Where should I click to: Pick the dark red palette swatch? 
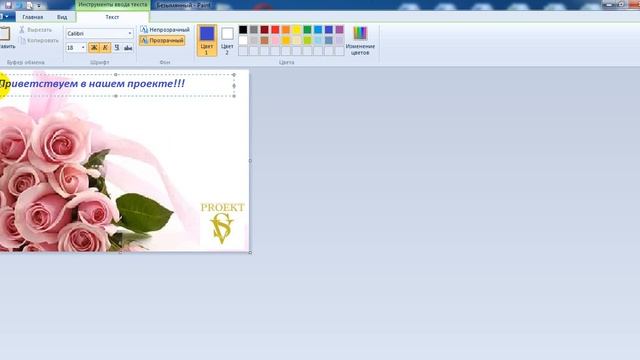[264, 29]
